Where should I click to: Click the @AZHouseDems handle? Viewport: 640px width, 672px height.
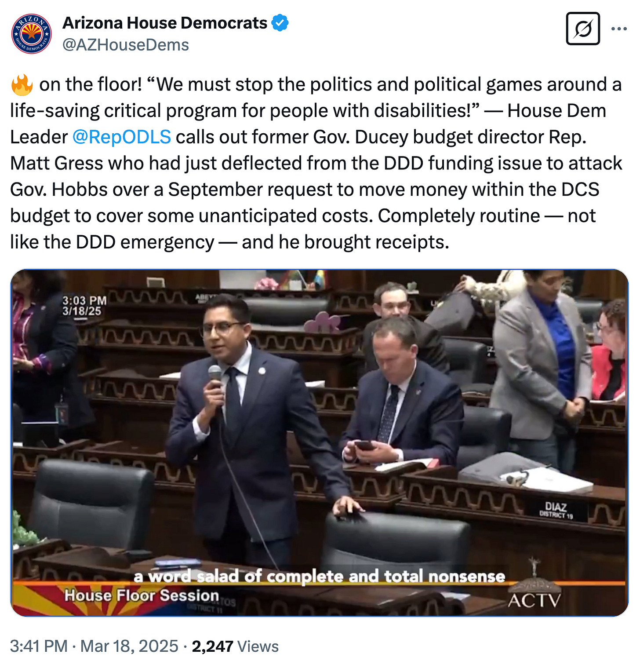(x=126, y=45)
